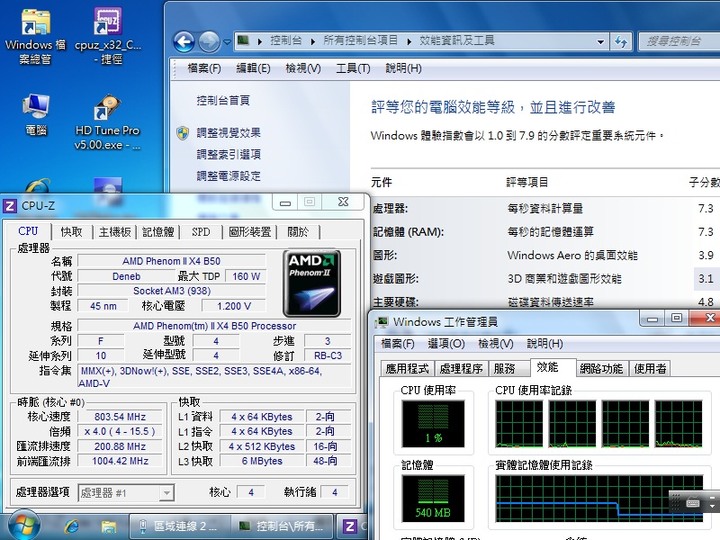Open recent pages dropdown beside navigation arrows

click(x=227, y=42)
